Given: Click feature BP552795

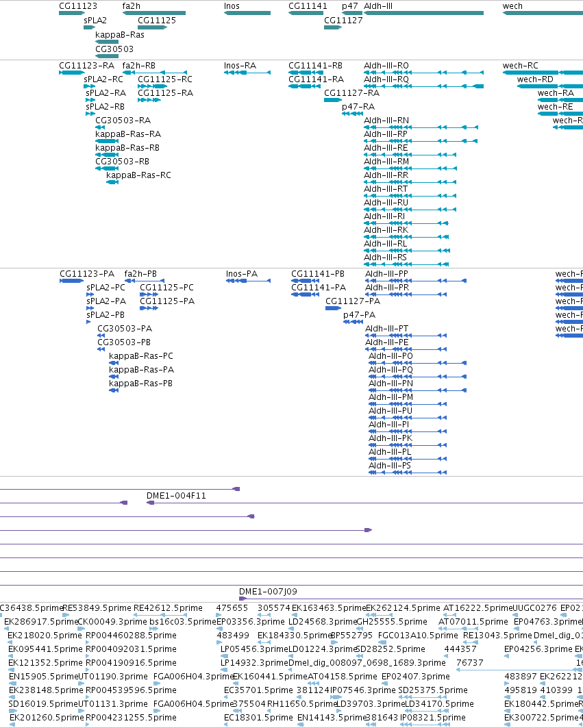Looking at the screenshot, I should tap(351, 635).
